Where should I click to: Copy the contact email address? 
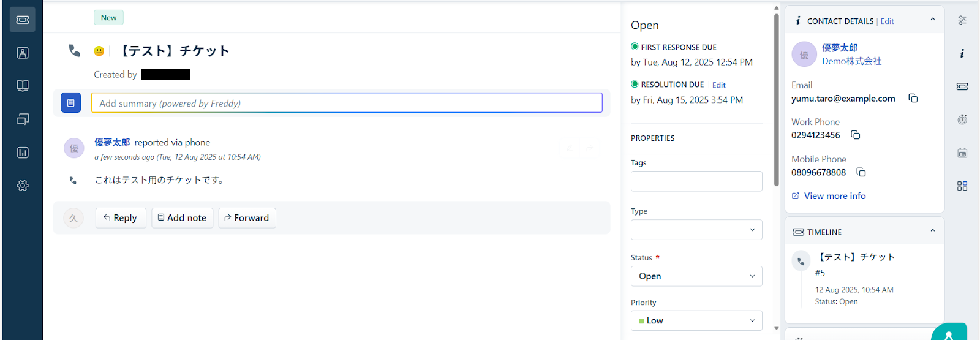click(x=913, y=98)
